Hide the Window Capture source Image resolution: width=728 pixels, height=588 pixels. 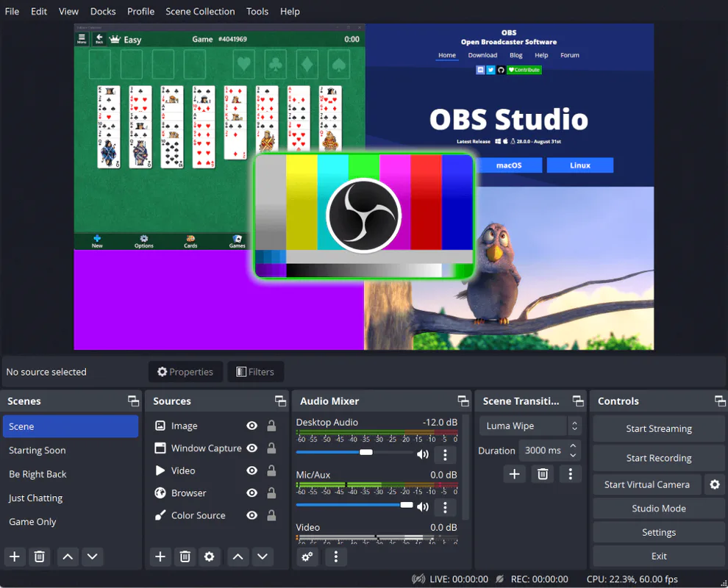251,448
